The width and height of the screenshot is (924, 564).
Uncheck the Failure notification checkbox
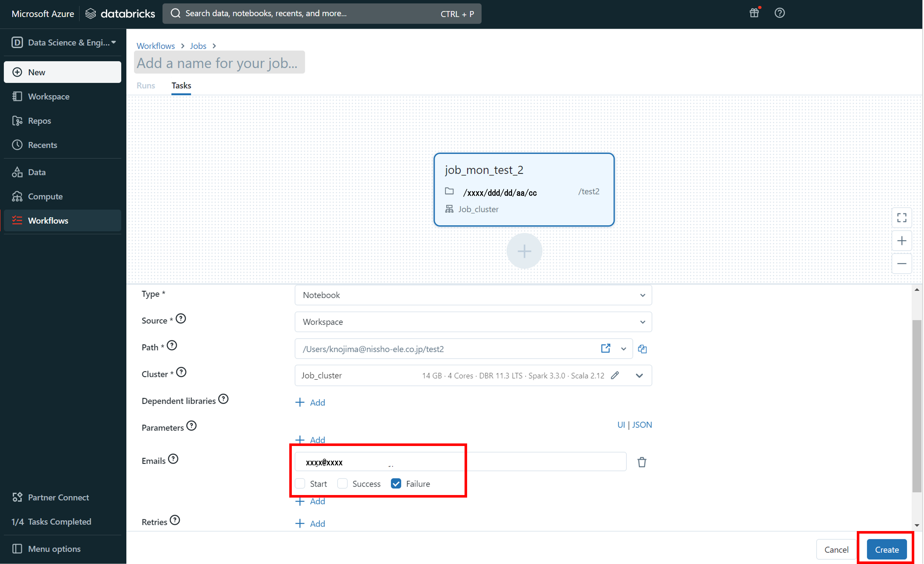(396, 484)
